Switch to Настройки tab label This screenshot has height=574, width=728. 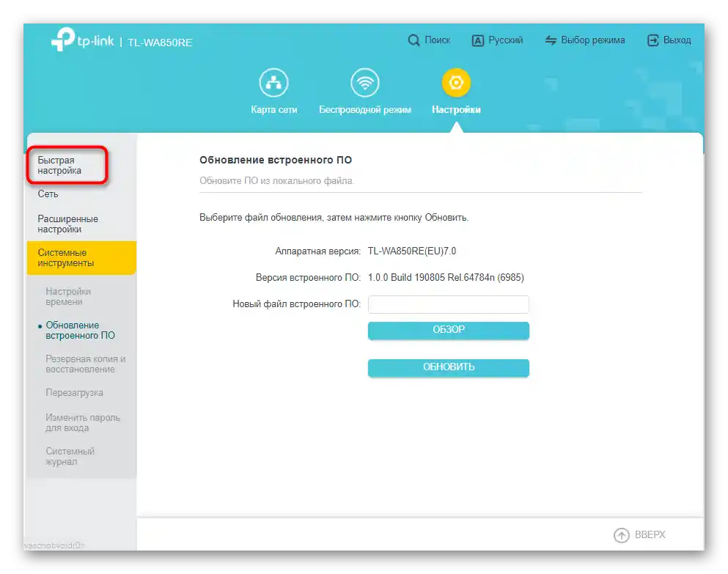[456, 110]
